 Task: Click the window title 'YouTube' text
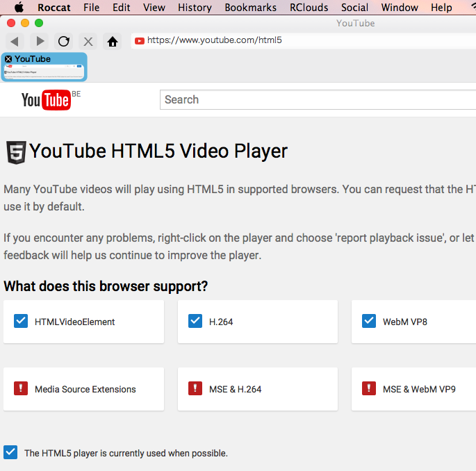pyautogui.click(x=356, y=24)
